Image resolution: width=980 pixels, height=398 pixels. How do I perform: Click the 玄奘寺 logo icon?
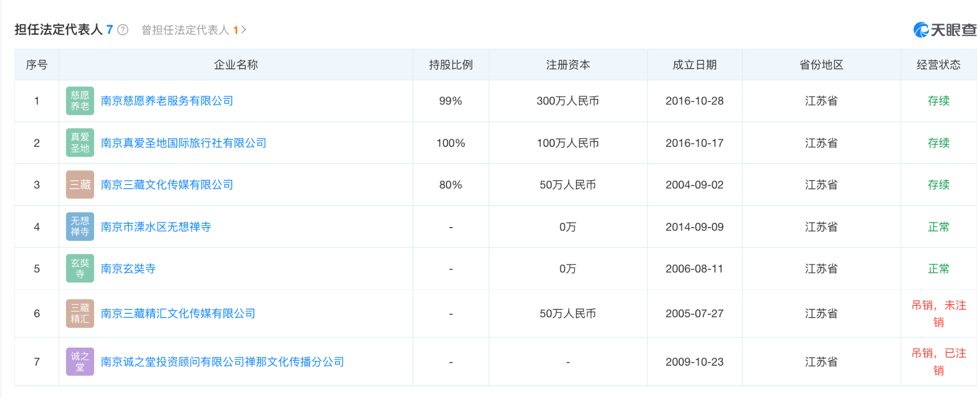(x=80, y=268)
